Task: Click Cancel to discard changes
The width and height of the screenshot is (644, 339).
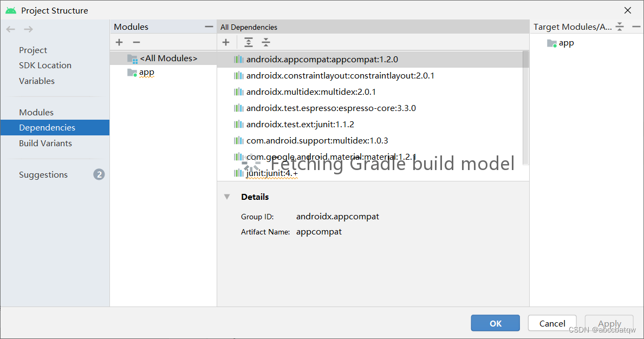Action: [552, 323]
